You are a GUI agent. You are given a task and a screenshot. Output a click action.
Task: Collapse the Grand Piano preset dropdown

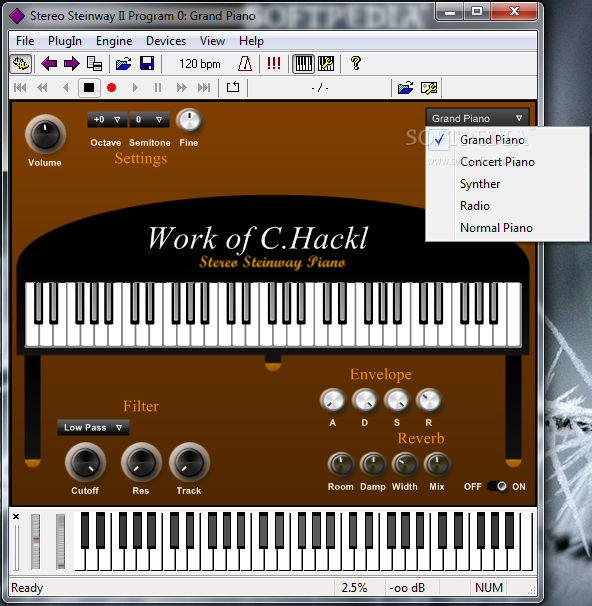[x=477, y=118]
